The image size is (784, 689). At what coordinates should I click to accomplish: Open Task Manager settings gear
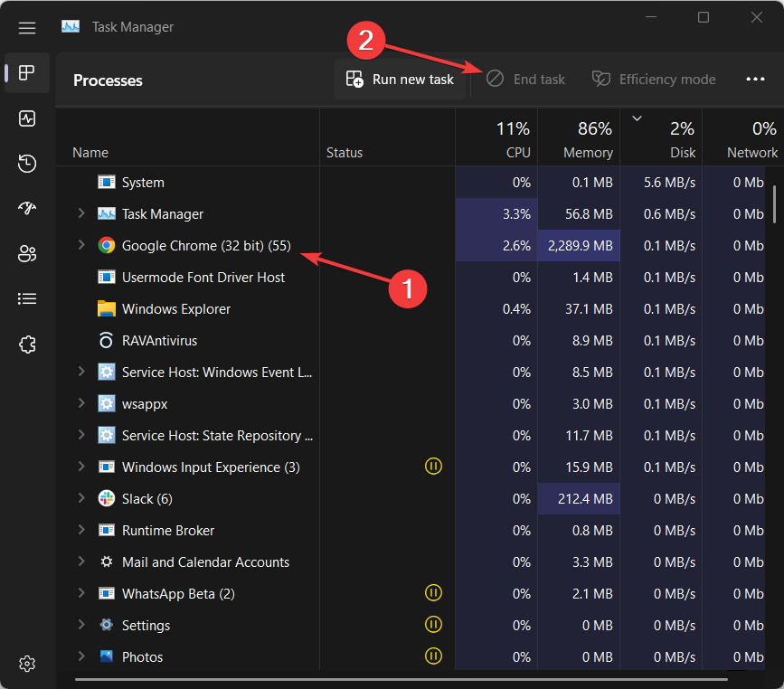point(27,664)
